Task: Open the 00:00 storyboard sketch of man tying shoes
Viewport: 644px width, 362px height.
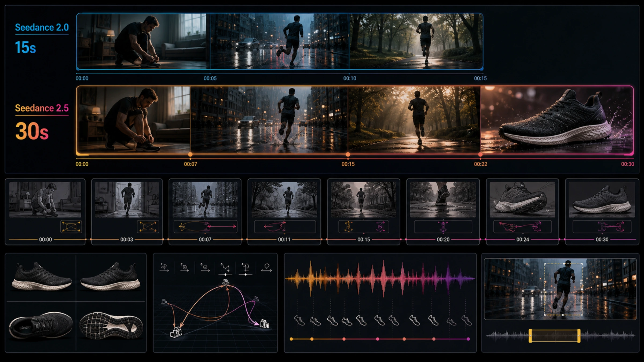Action: (45, 200)
